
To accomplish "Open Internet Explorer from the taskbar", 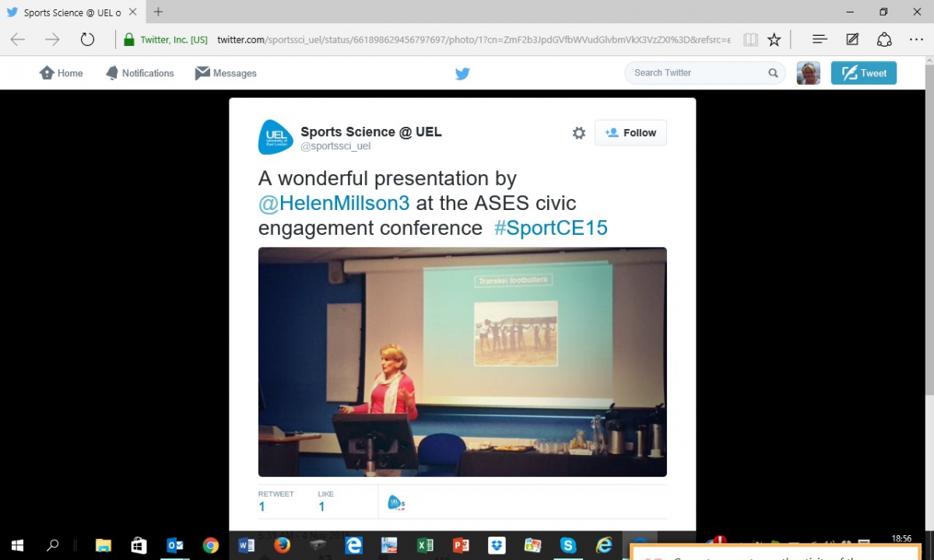I will [604, 545].
